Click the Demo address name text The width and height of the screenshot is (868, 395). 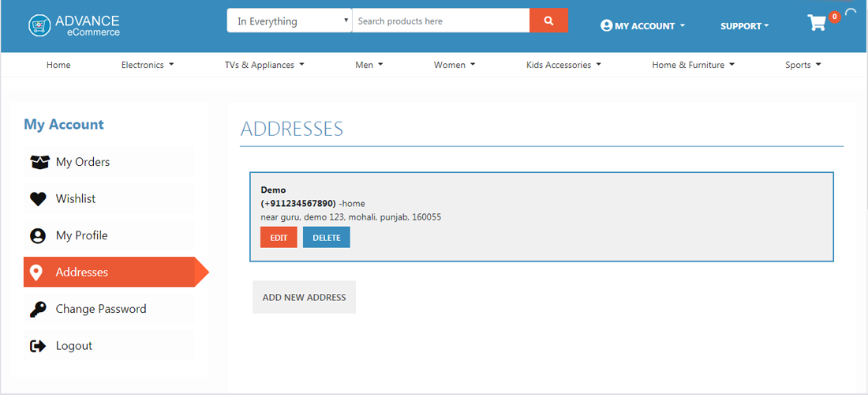pyautogui.click(x=274, y=190)
